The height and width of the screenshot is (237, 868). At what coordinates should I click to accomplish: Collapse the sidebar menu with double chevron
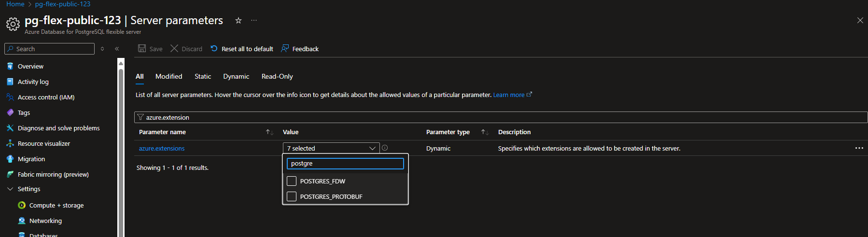coord(117,49)
